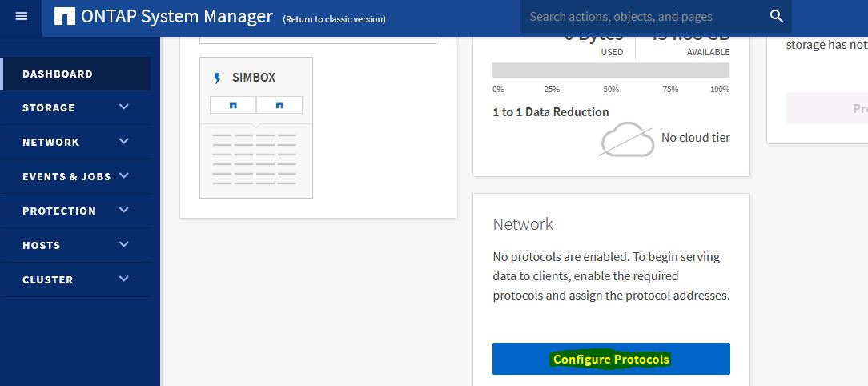Screen dimensions: 868x386
Task: Click the AVAILABLE capacity label
Action: (x=708, y=52)
